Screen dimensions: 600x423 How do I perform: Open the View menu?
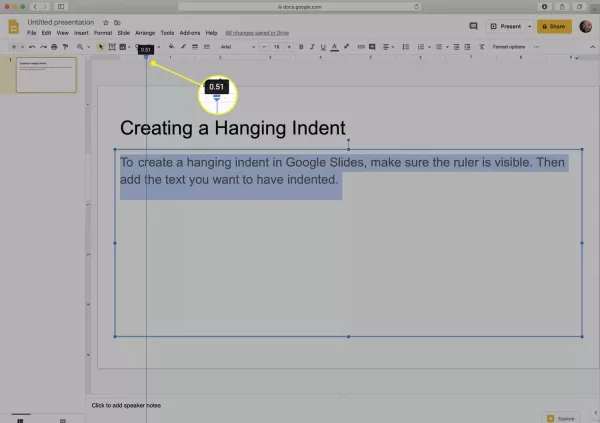click(x=63, y=33)
